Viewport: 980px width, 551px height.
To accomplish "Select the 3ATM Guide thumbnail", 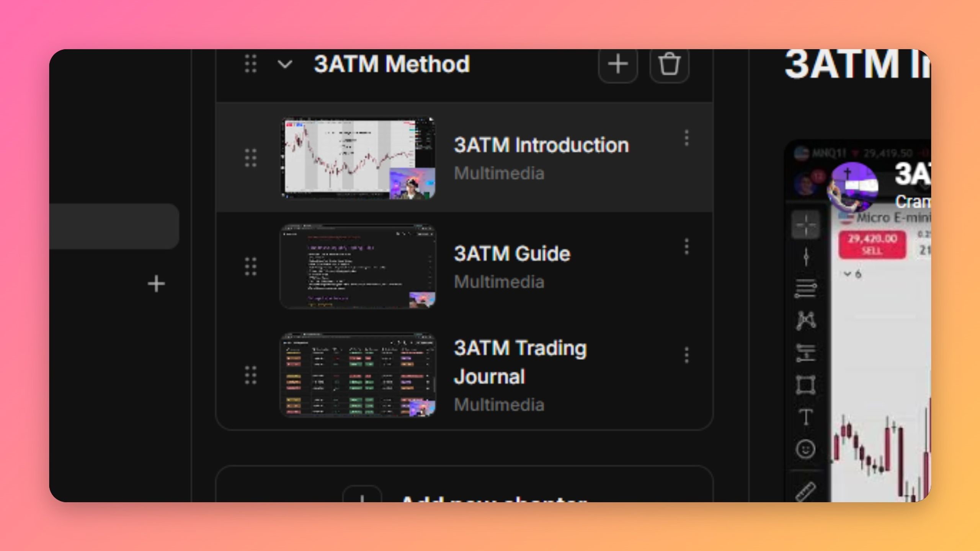I will [x=358, y=266].
